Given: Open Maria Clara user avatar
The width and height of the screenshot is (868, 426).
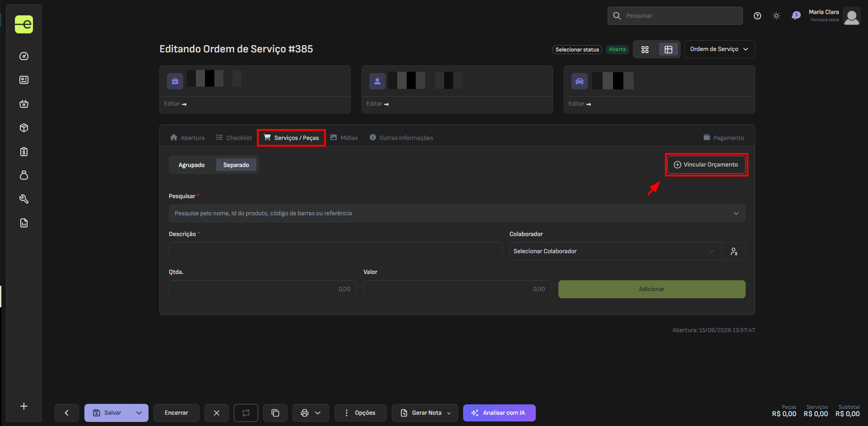Looking at the screenshot, I should [852, 17].
